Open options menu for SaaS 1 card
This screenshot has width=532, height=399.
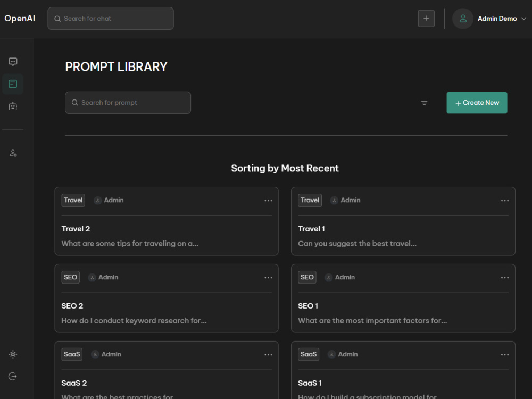pos(504,354)
